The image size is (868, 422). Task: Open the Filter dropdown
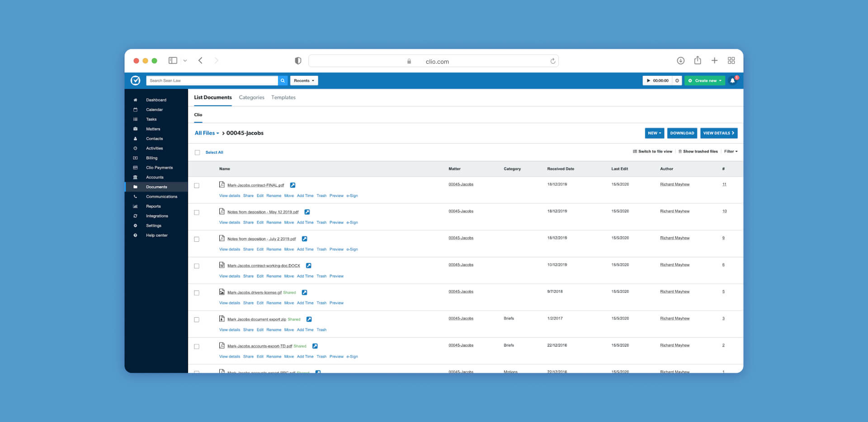[731, 151]
